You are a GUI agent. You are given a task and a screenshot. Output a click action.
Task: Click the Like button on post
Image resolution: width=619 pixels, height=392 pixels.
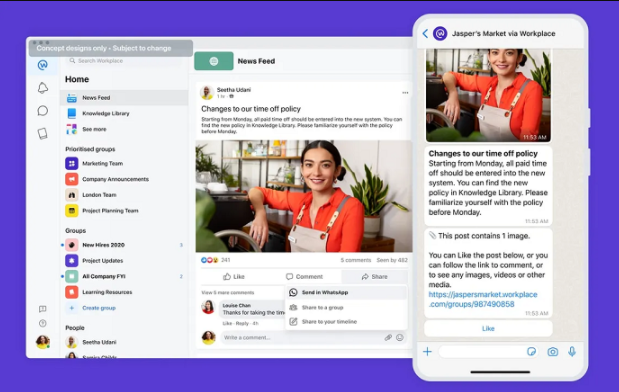pyautogui.click(x=234, y=277)
